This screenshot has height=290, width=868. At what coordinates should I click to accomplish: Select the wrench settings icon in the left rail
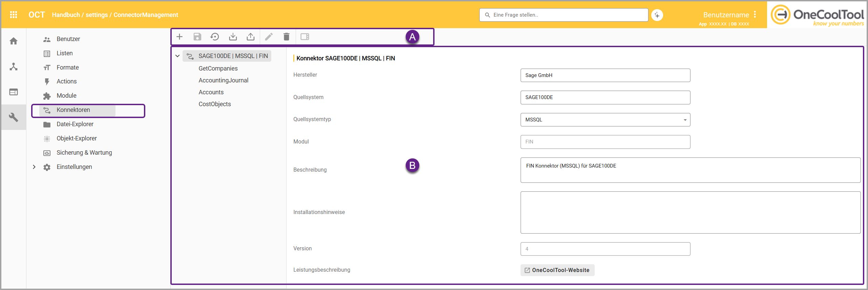[x=14, y=117]
